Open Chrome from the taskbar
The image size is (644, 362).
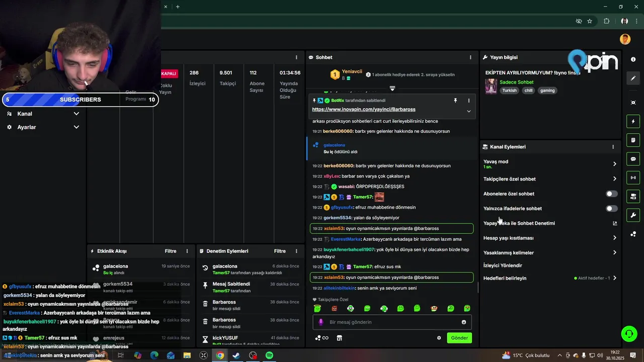pyautogui.click(x=220, y=355)
